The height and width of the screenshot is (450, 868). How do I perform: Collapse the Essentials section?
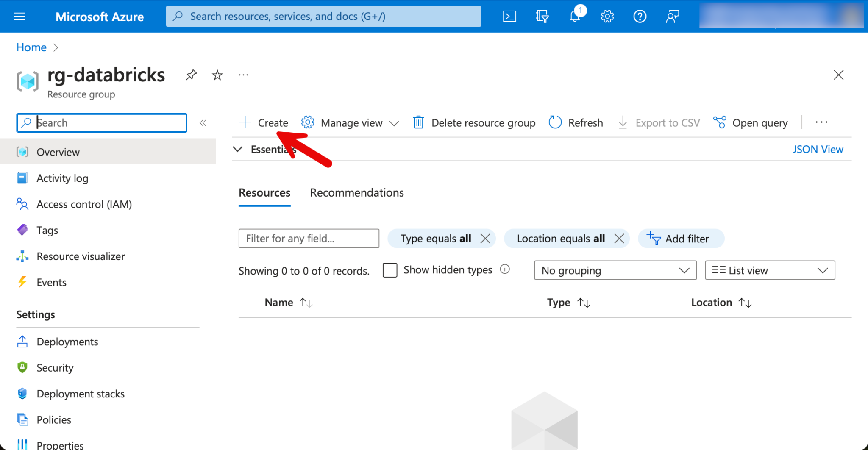(x=238, y=149)
